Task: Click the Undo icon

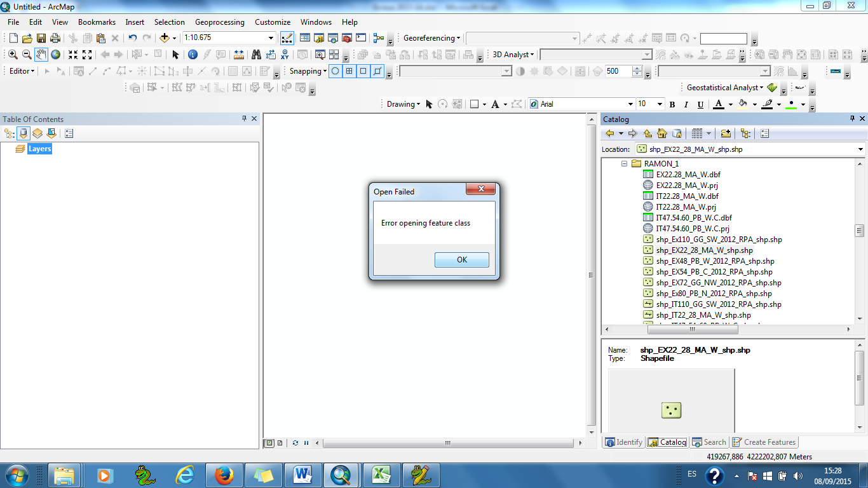Action: pyautogui.click(x=132, y=38)
